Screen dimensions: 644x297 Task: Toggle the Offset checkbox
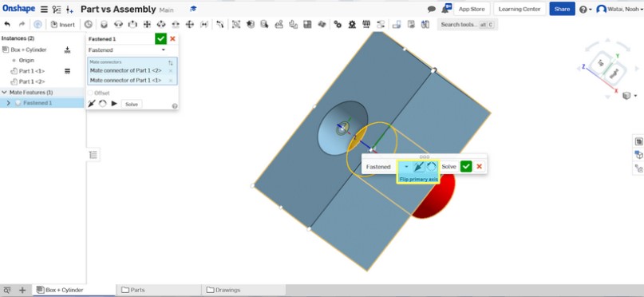click(x=90, y=93)
